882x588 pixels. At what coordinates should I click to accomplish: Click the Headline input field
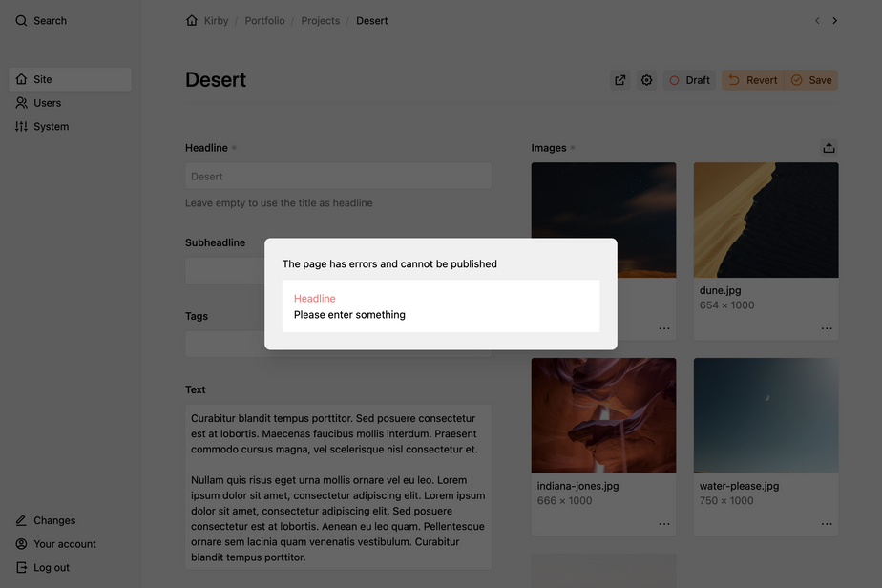pos(338,176)
